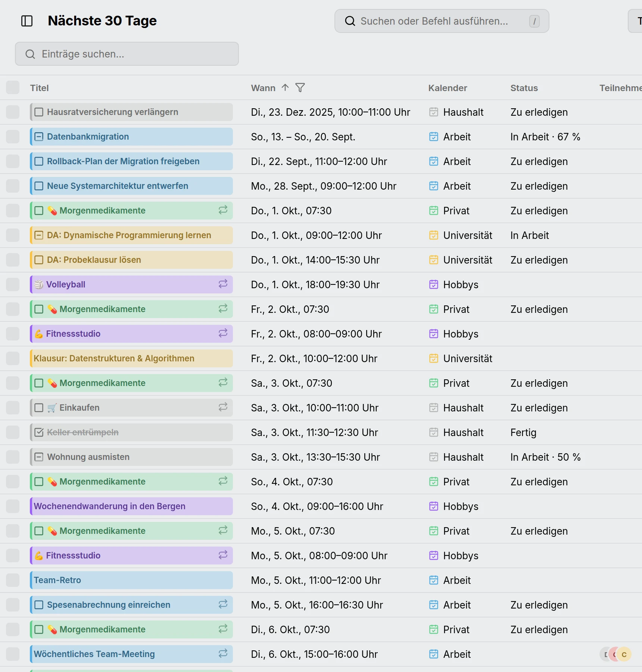The width and height of the screenshot is (642, 672).
Task: Check off the Hausratversicherung verlängern task
Action: [39, 112]
